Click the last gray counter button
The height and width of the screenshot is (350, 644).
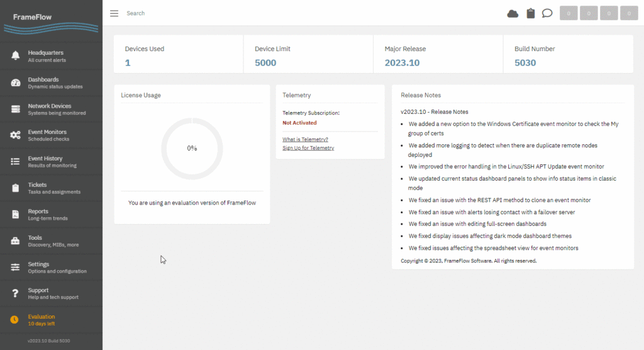[x=629, y=13]
